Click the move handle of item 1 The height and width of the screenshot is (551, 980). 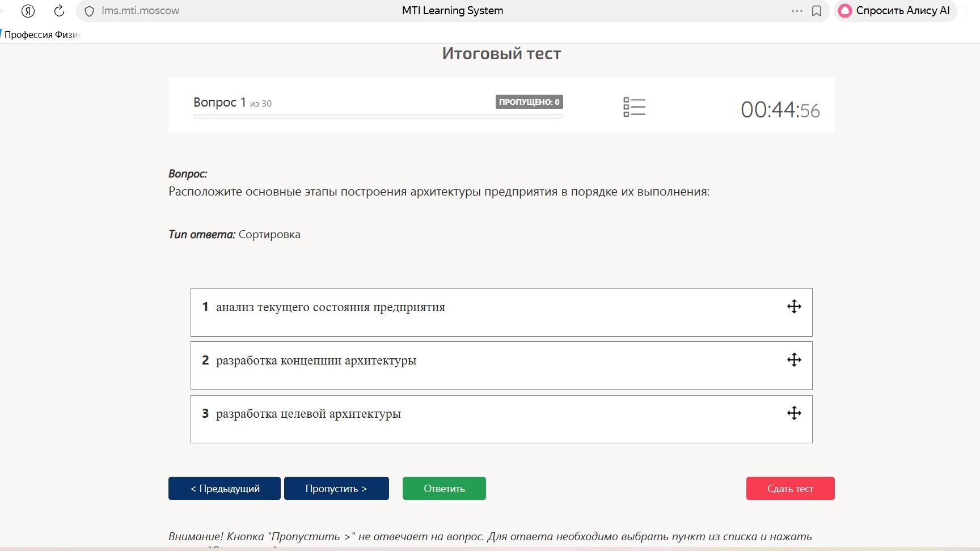coord(794,307)
